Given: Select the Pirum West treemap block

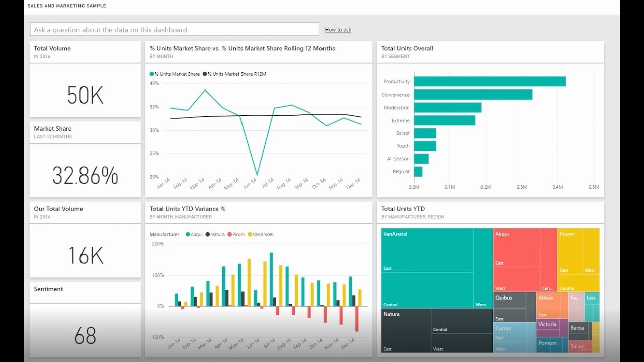Looking at the screenshot, I should pos(592,252).
